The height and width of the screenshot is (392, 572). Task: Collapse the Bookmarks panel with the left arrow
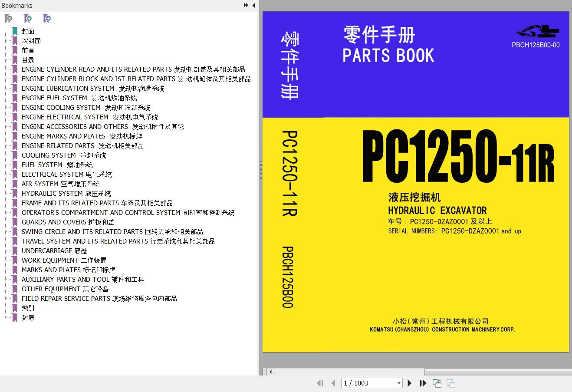pyautogui.click(x=254, y=5)
